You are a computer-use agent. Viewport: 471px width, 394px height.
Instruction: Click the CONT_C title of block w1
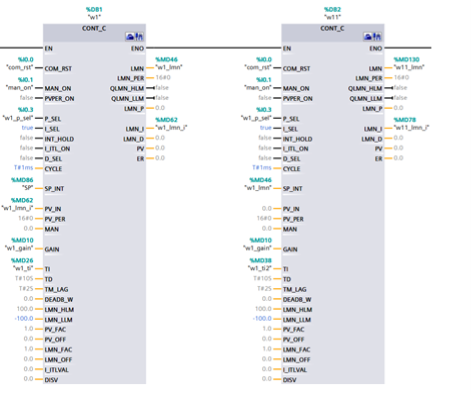[94, 28]
